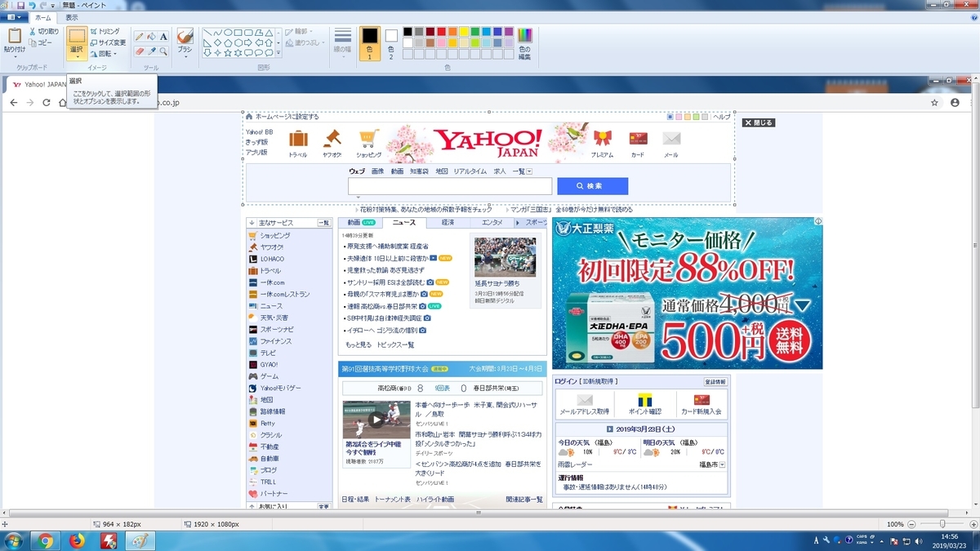The image size is (980, 551).
Task: Select the Color picker eyedropper tool
Action: coord(151,51)
